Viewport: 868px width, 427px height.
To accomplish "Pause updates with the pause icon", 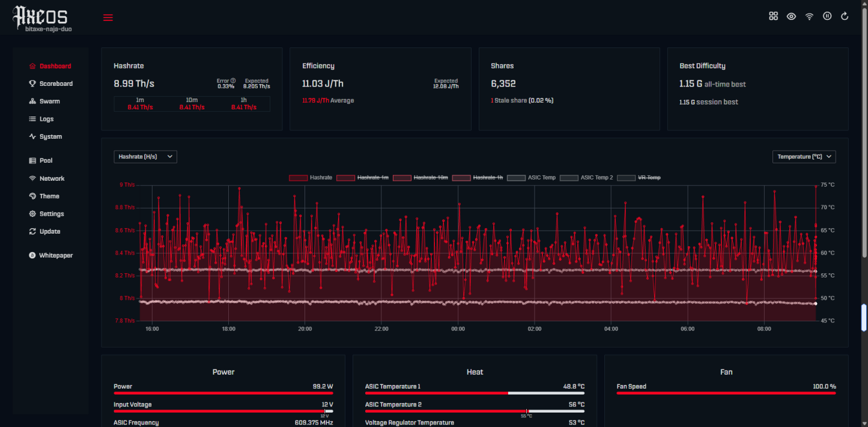I will 827,16.
